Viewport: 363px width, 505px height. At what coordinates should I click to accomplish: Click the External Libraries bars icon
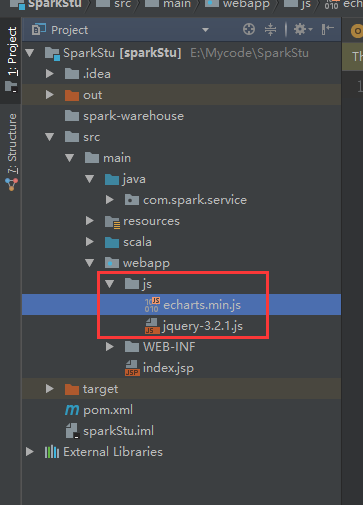pos(52,452)
